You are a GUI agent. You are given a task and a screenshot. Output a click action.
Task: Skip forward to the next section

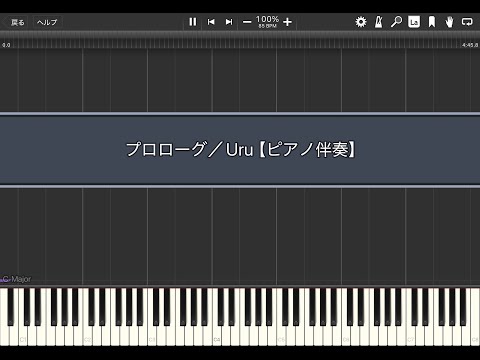[229, 22]
